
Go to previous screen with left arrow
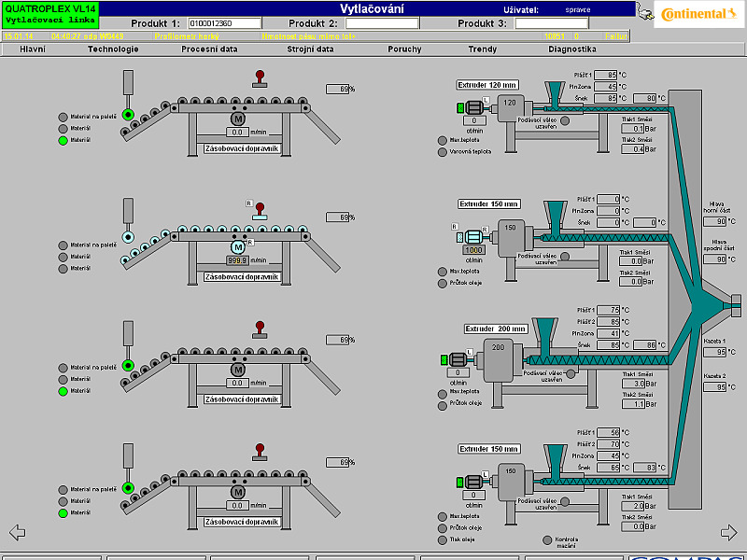coord(17,532)
